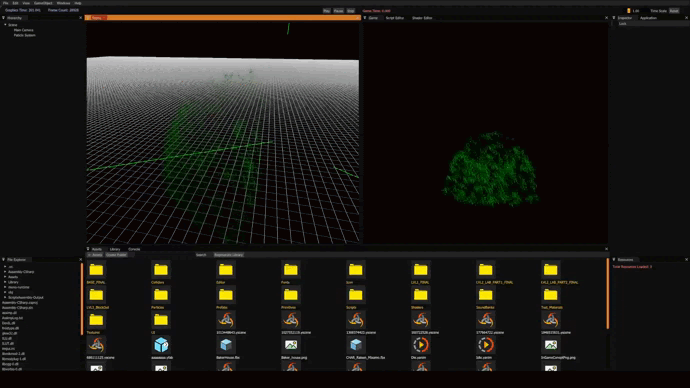
Task: Switch to the Console tab
Action: pyautogui.click(x=134, y=249)
